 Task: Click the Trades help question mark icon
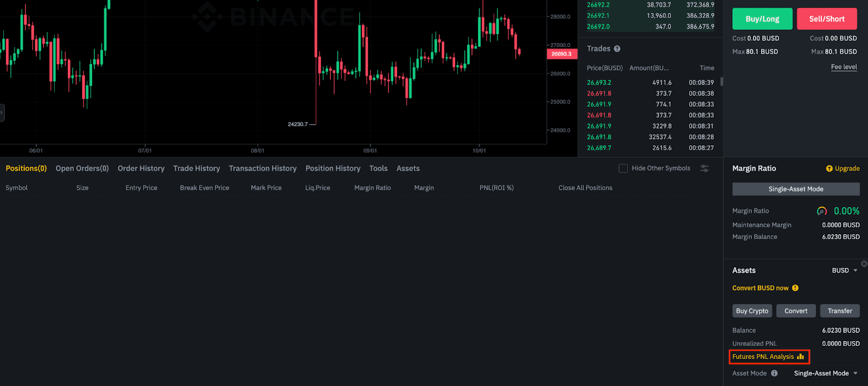coord(617,49)
